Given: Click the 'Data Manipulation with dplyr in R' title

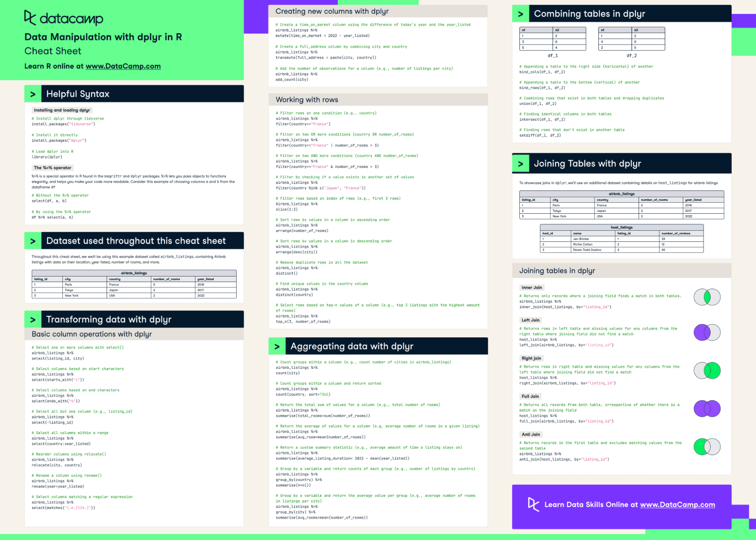Looking at the screenshot, I should click(103, 37).
